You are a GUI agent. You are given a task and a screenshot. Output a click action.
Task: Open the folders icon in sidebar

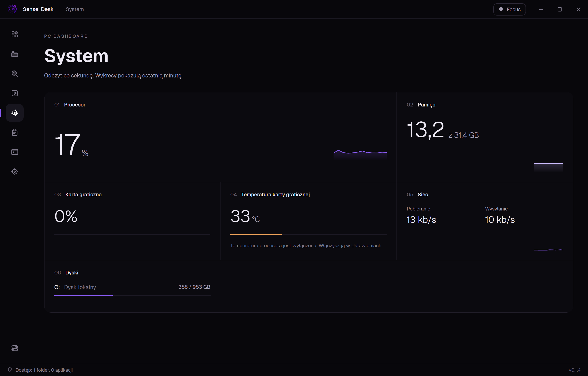(15, 54)
